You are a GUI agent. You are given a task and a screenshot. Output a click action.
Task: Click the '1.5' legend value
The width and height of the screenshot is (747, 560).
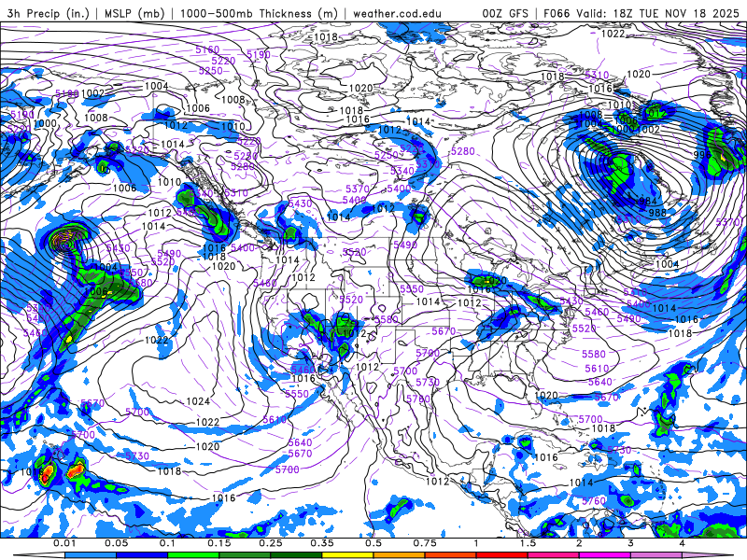[528, 543]
